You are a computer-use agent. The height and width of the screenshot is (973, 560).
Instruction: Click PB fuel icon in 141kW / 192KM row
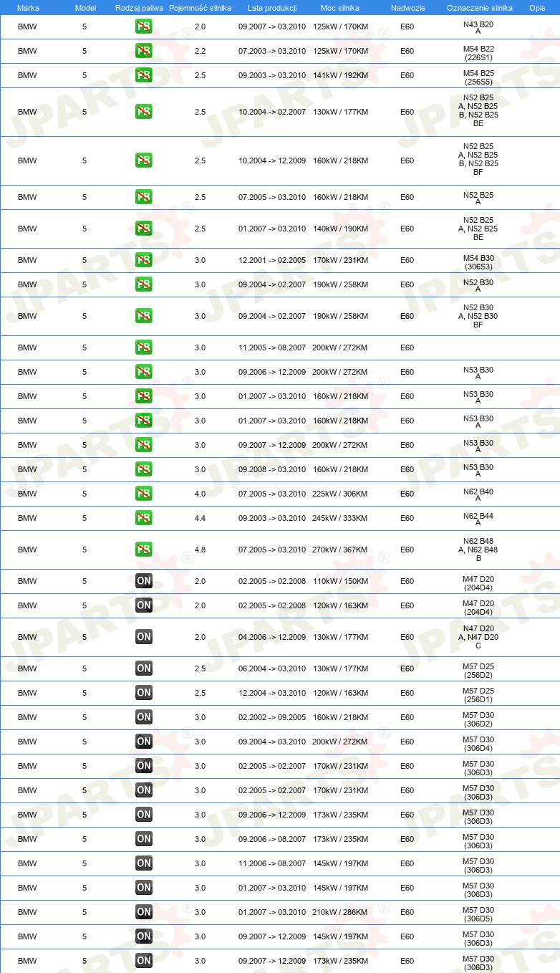click(144, 76)
